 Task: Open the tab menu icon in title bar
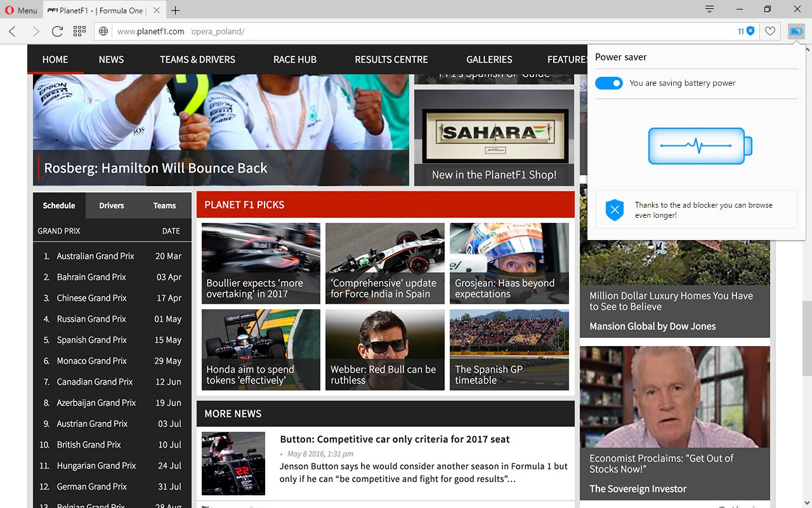tap(710, 10)
